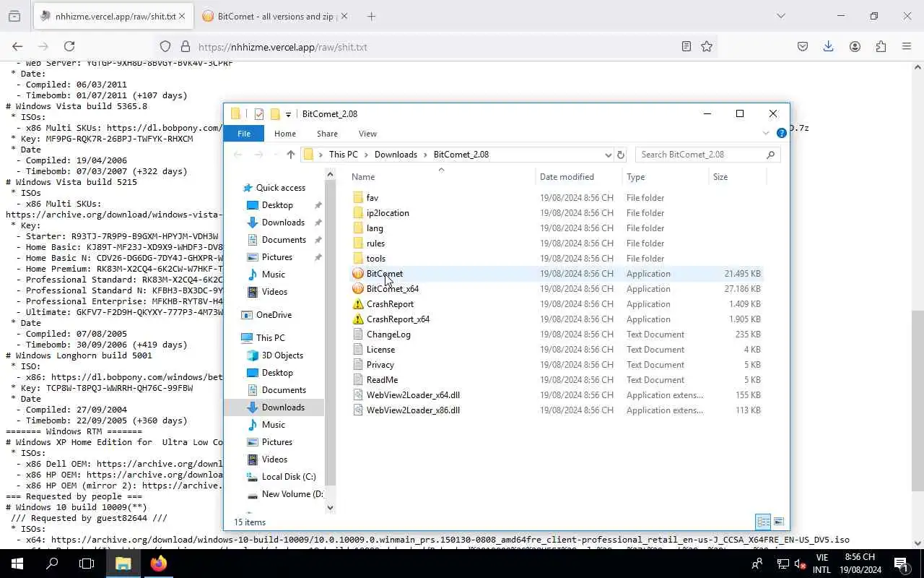Open the ip2location folder
Viewport: 924px width, 578px height.
388,213
